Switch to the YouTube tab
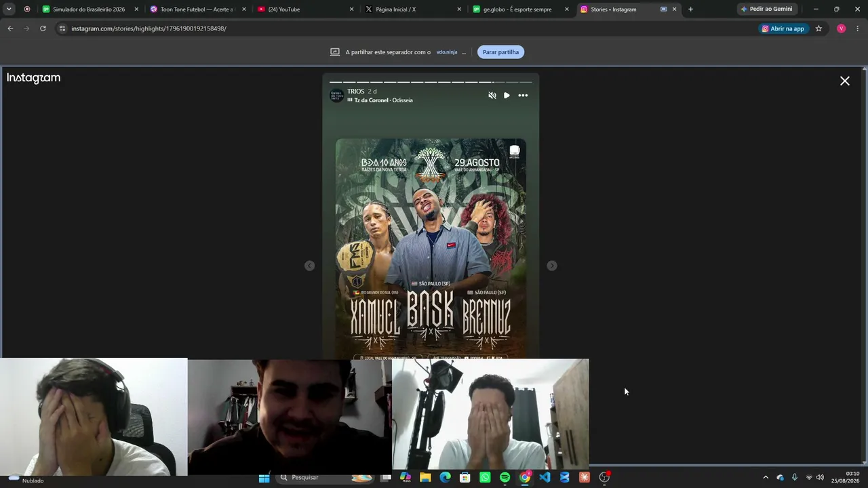This screenshot has height=488, width=868. click(304, 9)
